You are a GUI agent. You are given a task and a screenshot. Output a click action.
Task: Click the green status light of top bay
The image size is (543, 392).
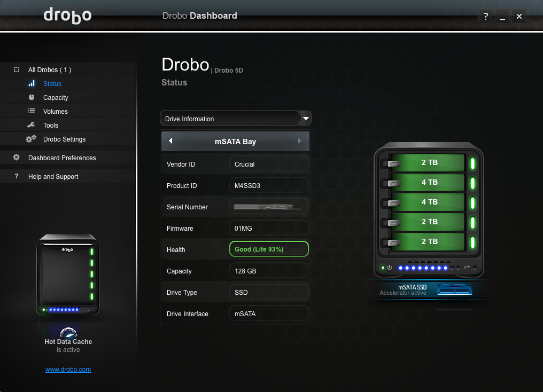click(472, 163)
